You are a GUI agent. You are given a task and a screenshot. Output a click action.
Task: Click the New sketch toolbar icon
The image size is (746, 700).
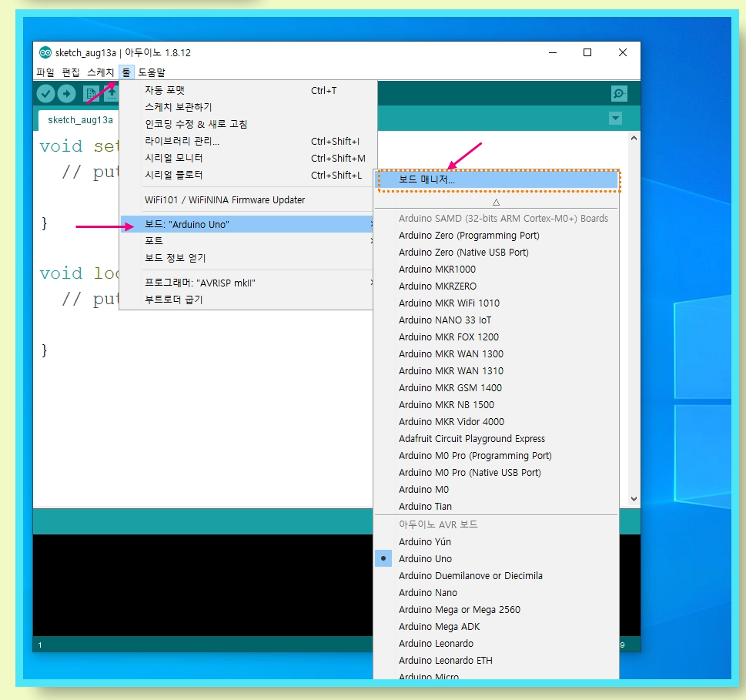90,94
